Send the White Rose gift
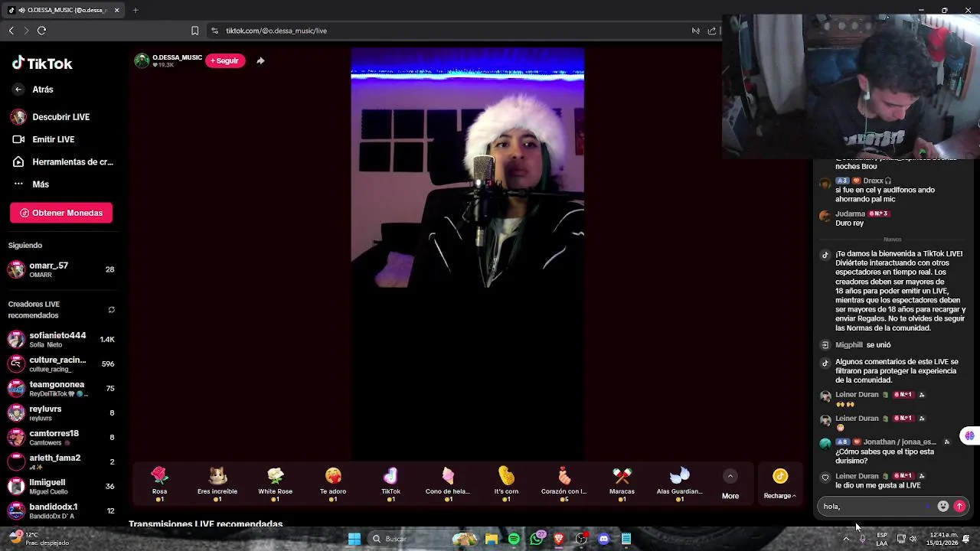This screenshot has width=980, height=551. (275, 484)
